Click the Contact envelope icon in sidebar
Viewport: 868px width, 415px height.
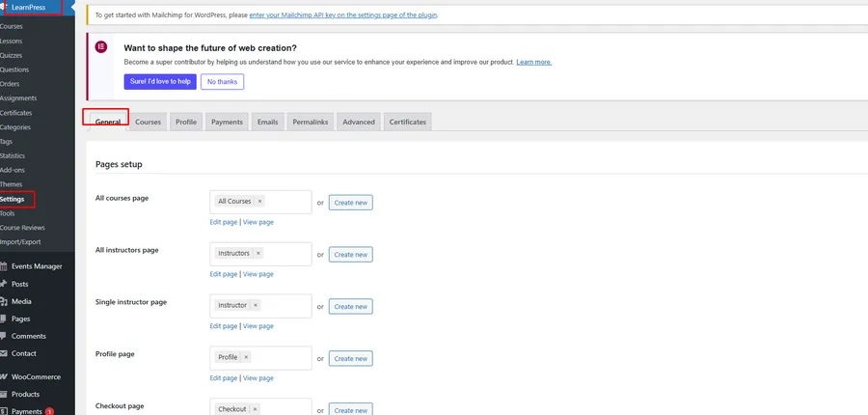tap(3, 353)
